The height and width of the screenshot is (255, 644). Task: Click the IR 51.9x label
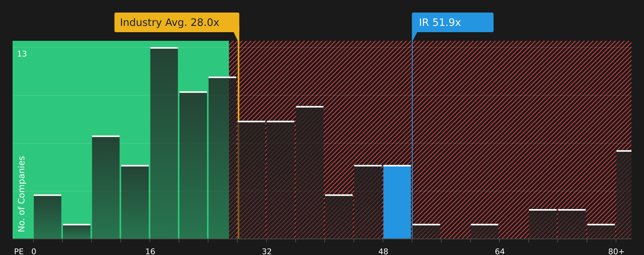click(452, 22)
